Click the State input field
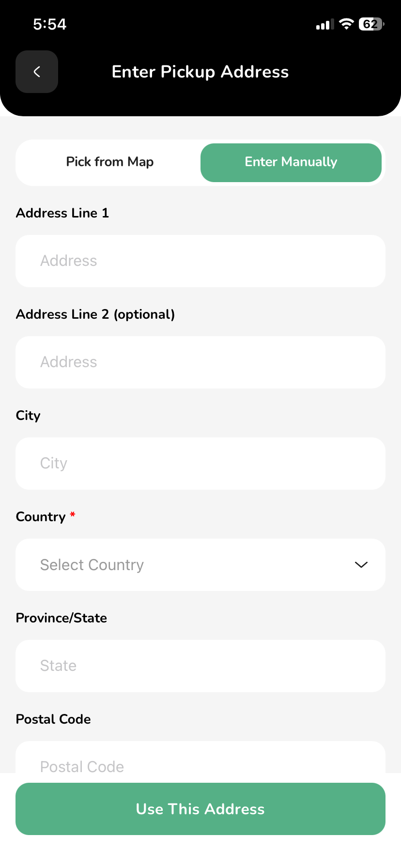 click(200, 666)
